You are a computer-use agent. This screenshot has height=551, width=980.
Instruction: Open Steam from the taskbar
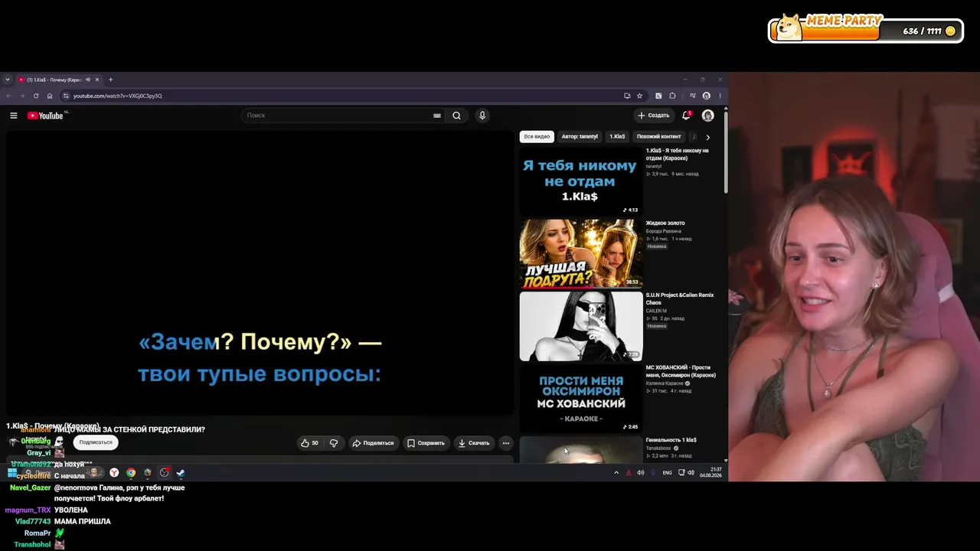[181, 473]
